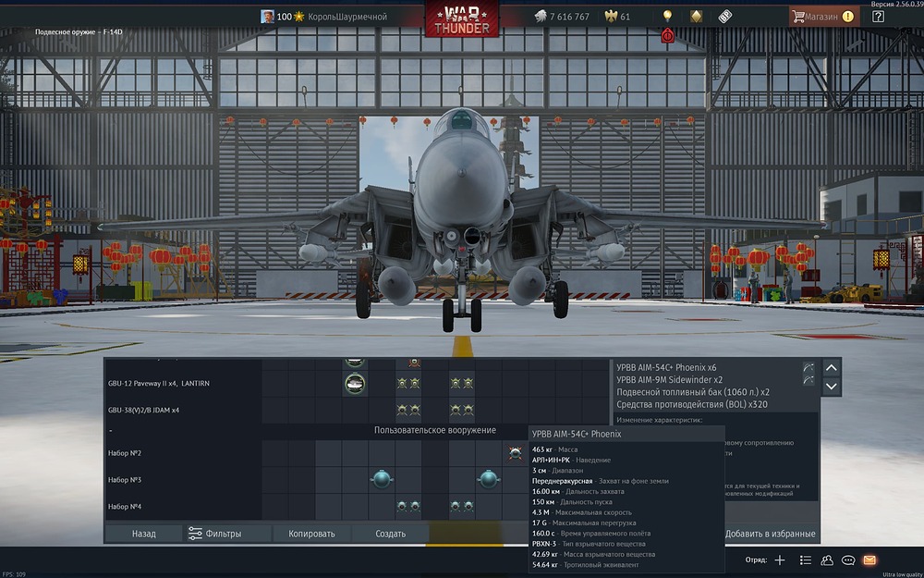Open the yellow exclamation shop notification
This screenshot has height=578, width=924.
848,17
